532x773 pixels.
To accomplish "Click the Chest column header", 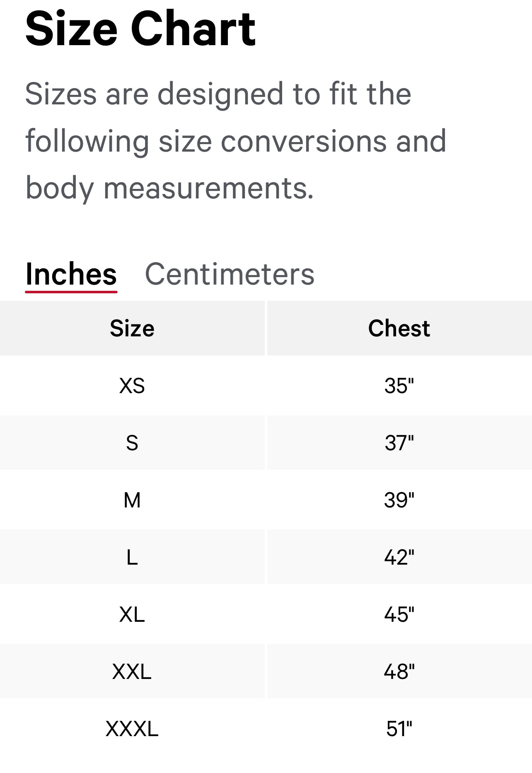I will point(399,329).
